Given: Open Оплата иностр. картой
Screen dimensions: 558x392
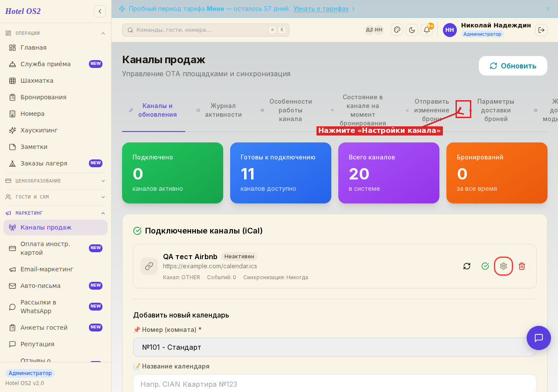Looking at the screenshot, I should coord(55,248).
